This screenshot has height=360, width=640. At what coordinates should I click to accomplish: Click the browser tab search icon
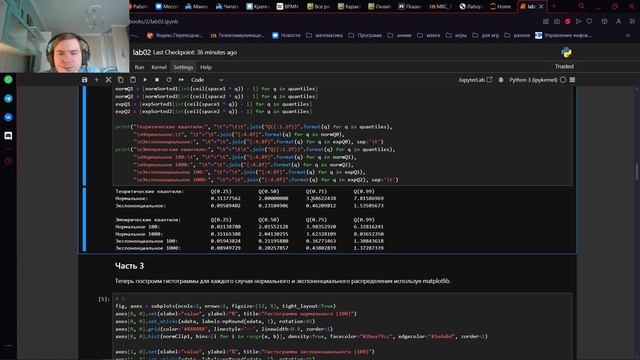581,6
